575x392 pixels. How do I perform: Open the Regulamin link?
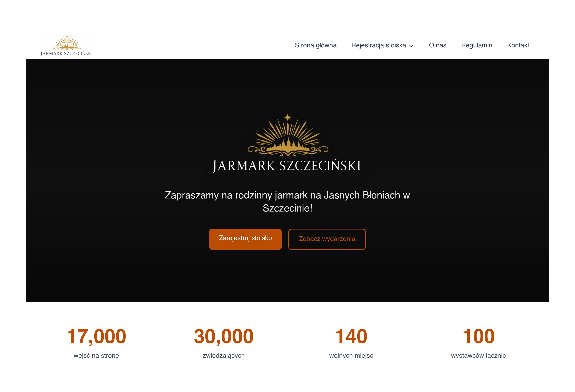tap(477, 45)
